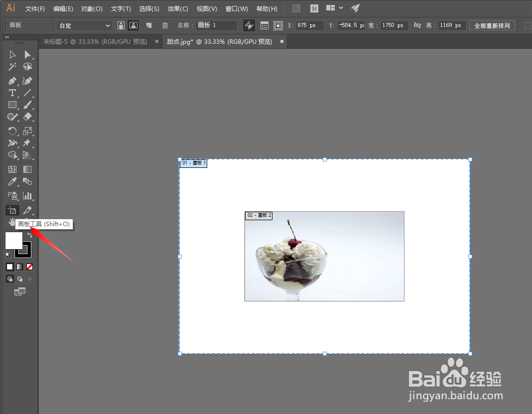Click the white Fill color box
Viewport: 532px width, 414px height.
coord(13,240)
